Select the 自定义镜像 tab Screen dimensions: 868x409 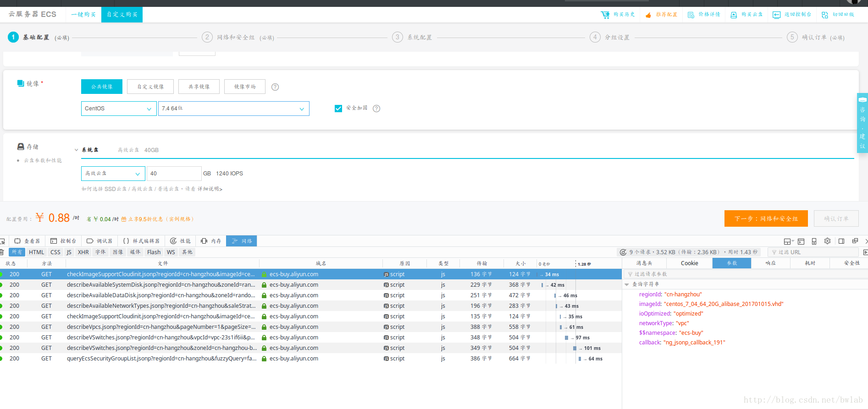click(150, 87)
